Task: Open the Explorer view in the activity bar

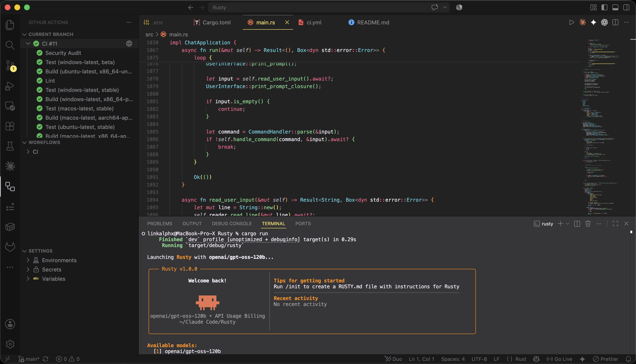Action: click(10, 25)
